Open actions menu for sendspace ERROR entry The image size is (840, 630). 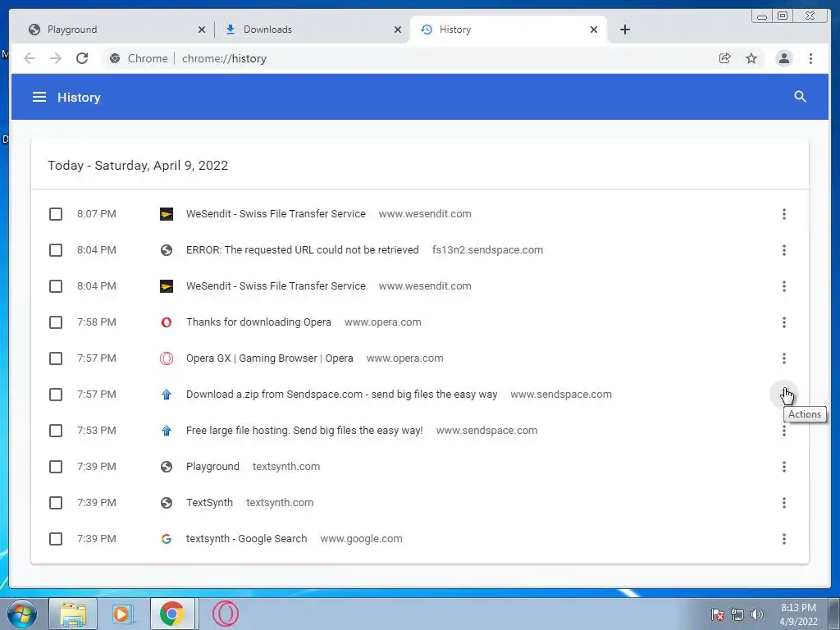coord(783,250)
